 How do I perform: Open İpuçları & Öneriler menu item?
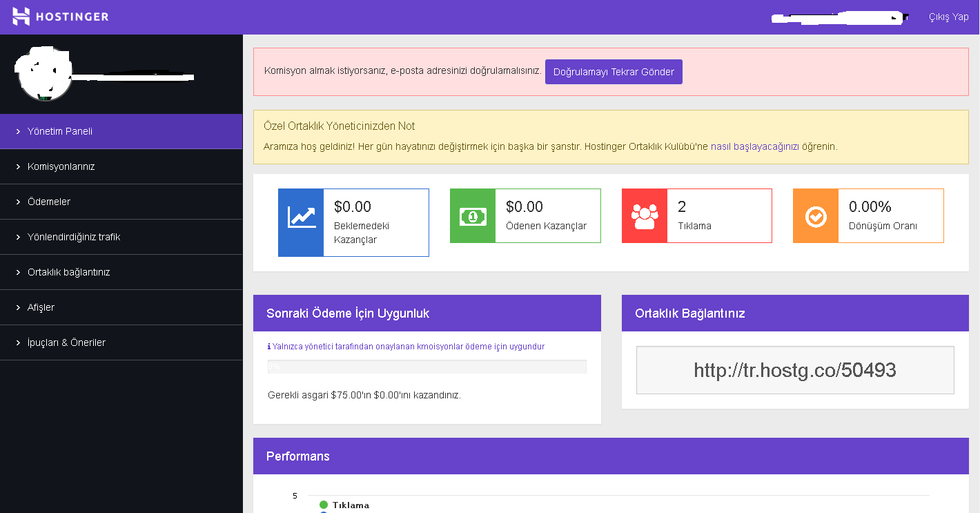[121, 342]
